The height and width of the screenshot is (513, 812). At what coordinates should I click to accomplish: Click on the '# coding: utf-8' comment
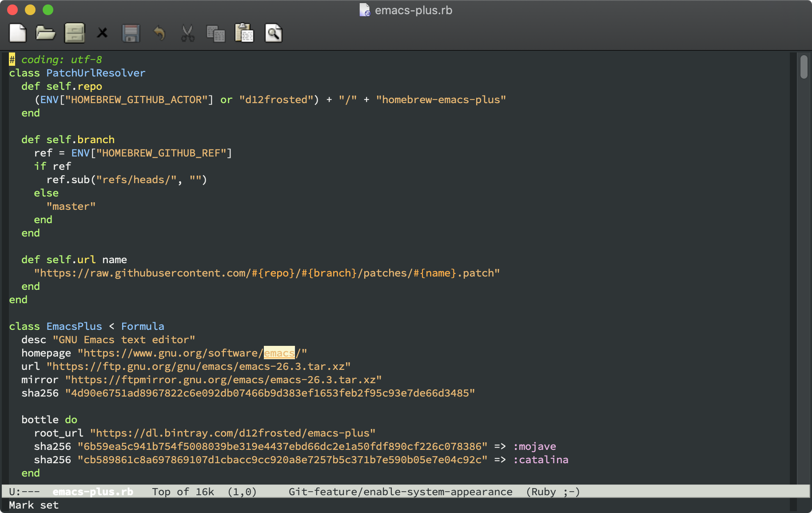coord(56,60)
